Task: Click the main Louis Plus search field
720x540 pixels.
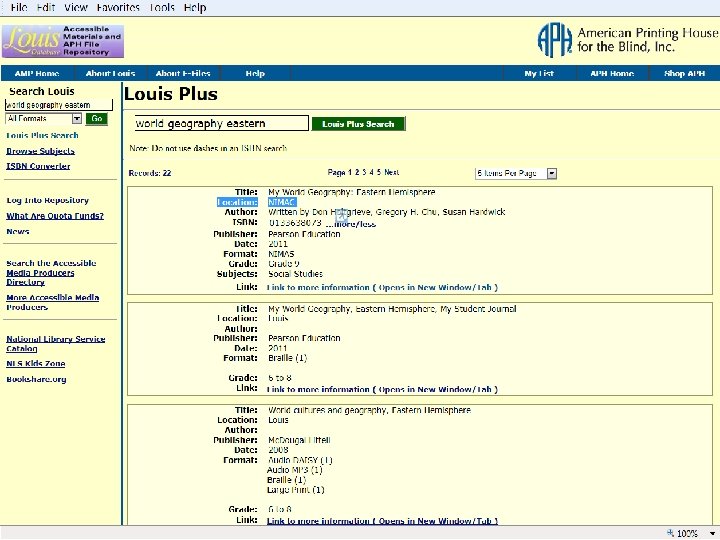Action: [221, 124]
